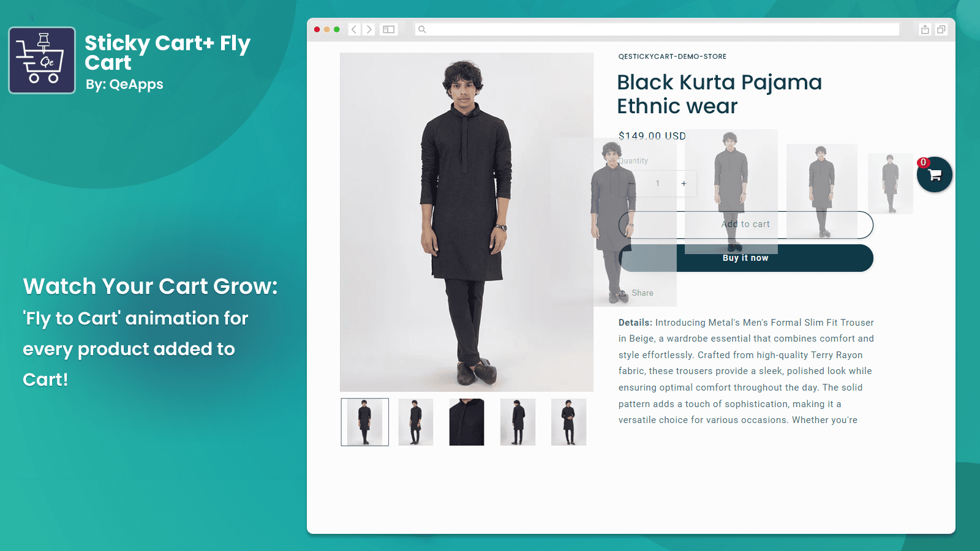Click the browser forward arrow

tap(369, 29)
